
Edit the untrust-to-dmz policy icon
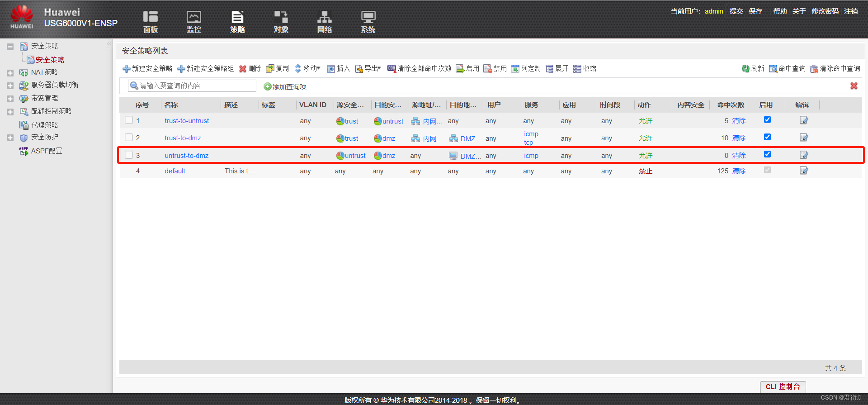click(x=804, y=155)
